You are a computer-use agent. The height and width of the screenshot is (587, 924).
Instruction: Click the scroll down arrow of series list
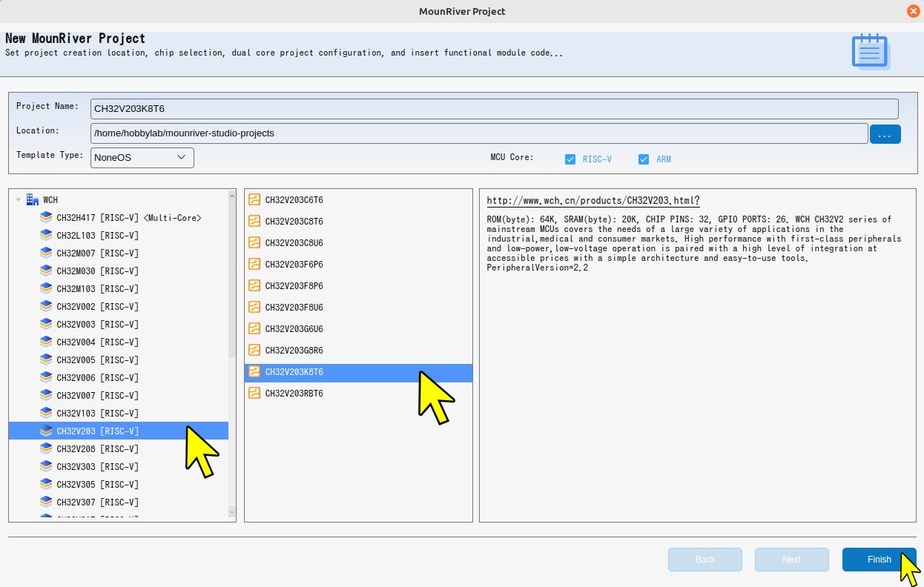[x=232, y=511]
